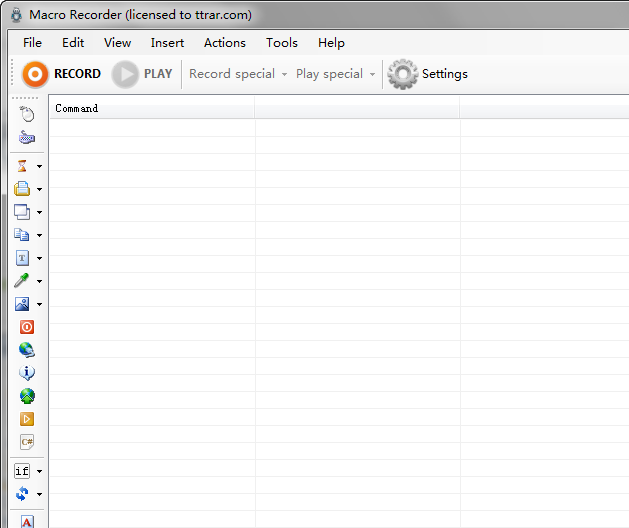Expand the hourglass wait options arrow
629x528 pixels.
[x=39, y=166]
